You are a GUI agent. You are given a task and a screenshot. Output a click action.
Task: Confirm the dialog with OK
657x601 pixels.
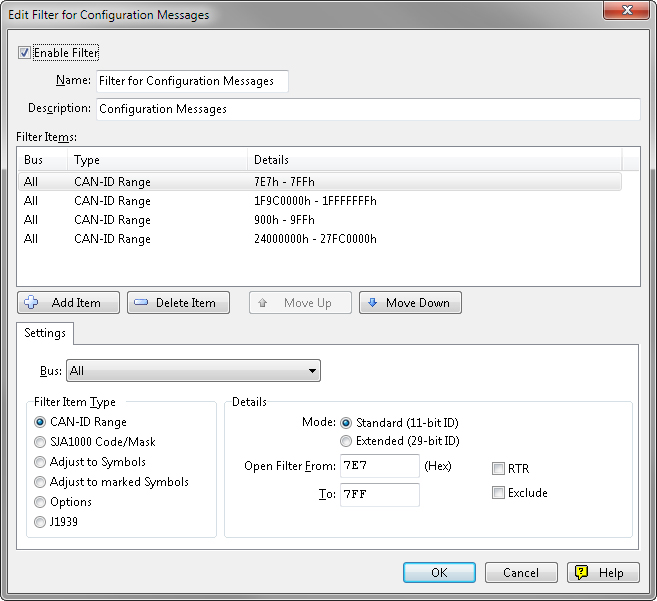[x=439, y=573]
